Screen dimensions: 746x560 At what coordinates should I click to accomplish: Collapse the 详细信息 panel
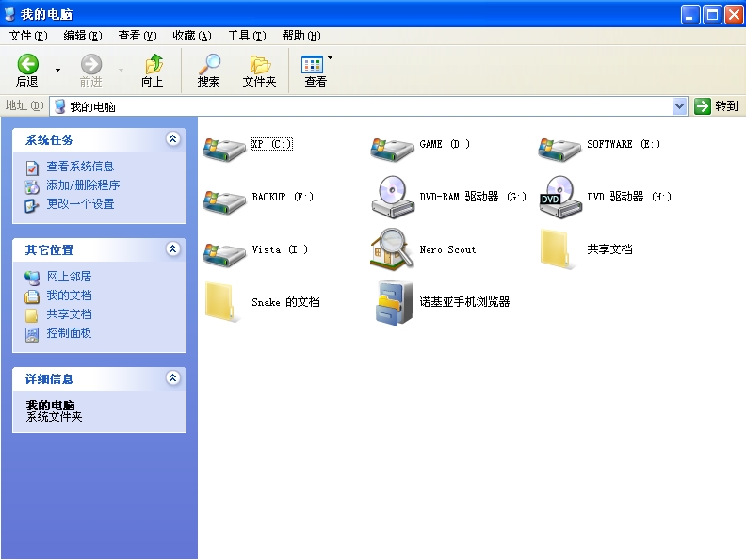[x=172, y=378]
